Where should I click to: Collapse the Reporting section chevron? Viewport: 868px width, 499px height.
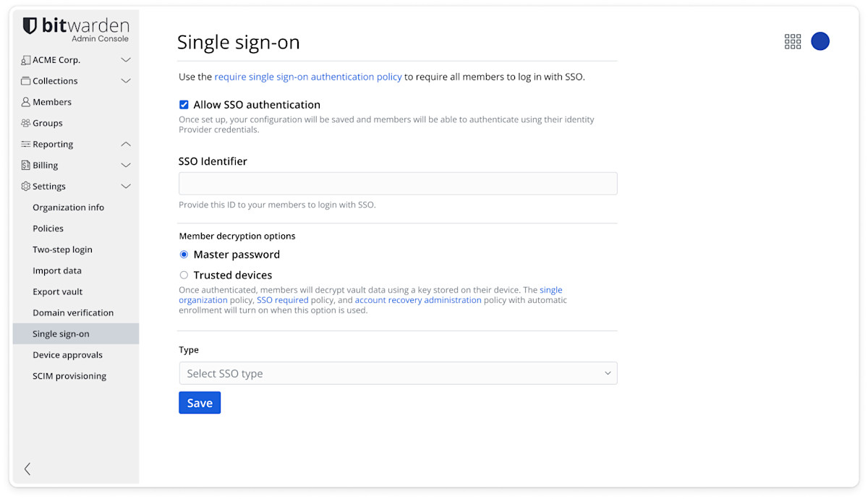(126, 144)
